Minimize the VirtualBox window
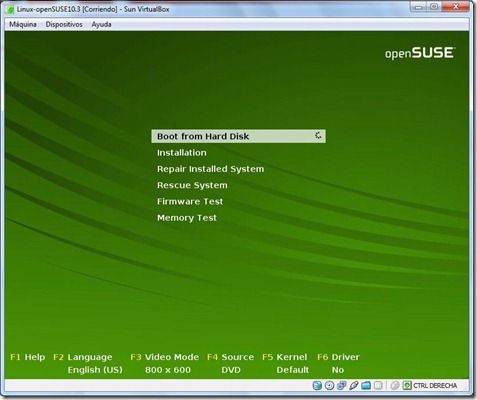The image size is (477, 400). [419, 7]
